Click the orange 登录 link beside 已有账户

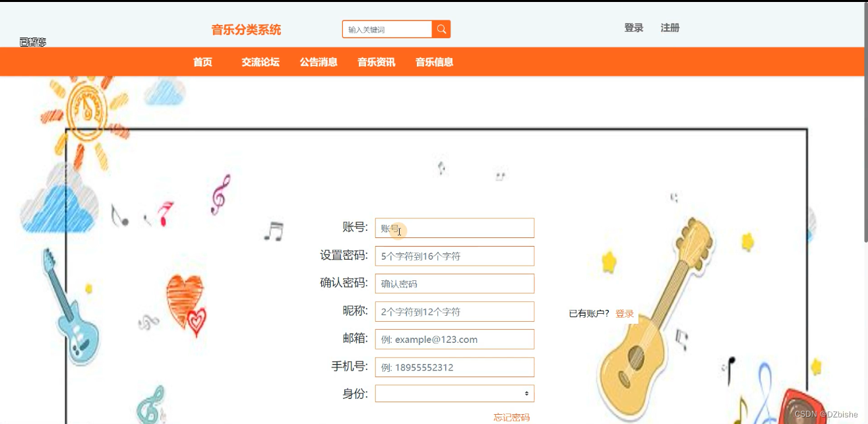click(x=625, y=314)
